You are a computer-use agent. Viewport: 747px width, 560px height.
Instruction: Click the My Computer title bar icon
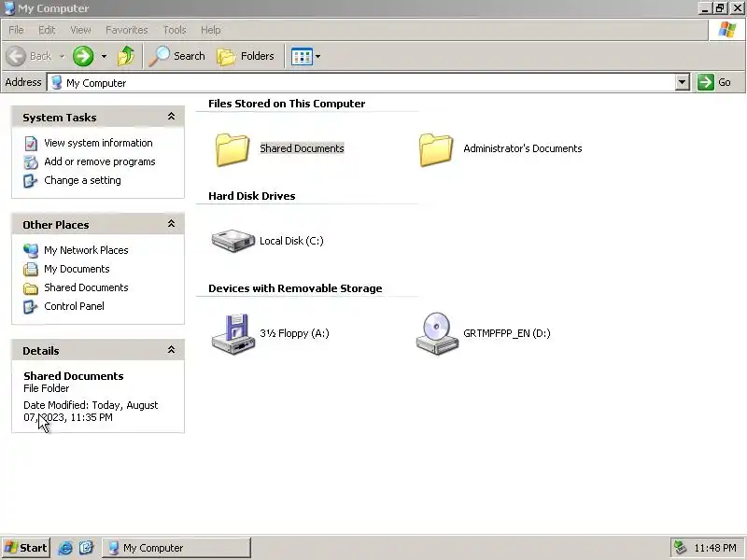point(9,8)
